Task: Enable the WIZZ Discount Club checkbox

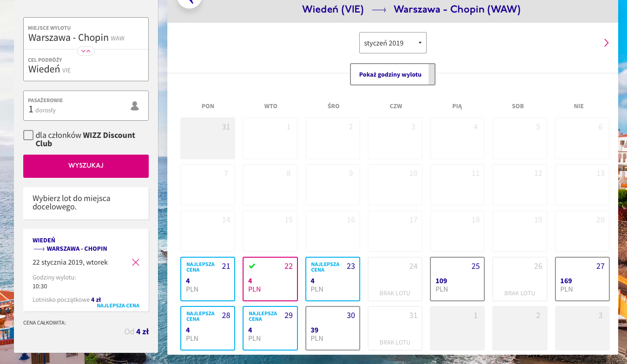Action: [x=28, y=135]
